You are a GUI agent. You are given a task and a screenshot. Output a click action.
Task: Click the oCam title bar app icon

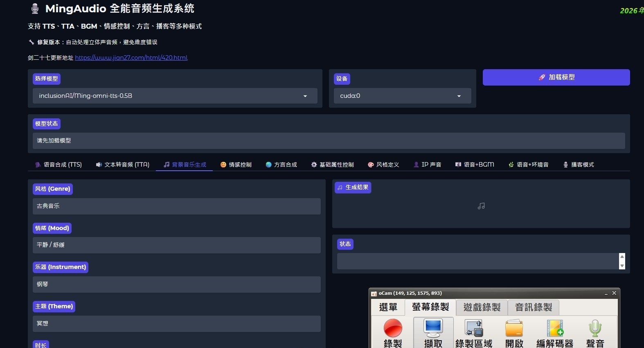coord(374,294)
